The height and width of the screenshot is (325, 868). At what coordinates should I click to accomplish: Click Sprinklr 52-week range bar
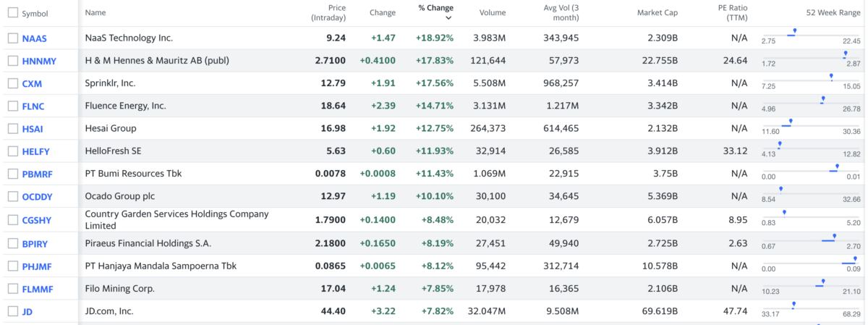pyautogui.click(x=811, y=80)
